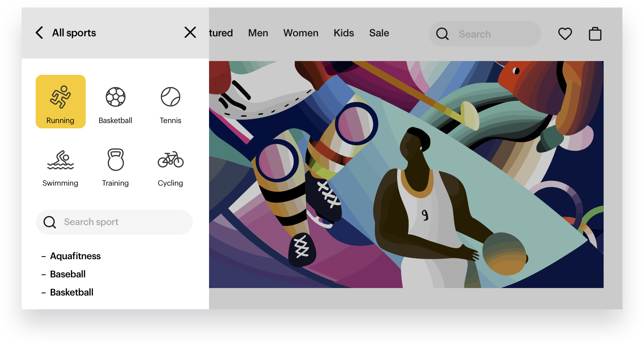Screen dimensions: 644x345
Task: Open the wishlist heart icon
Action: coord(565,33)
